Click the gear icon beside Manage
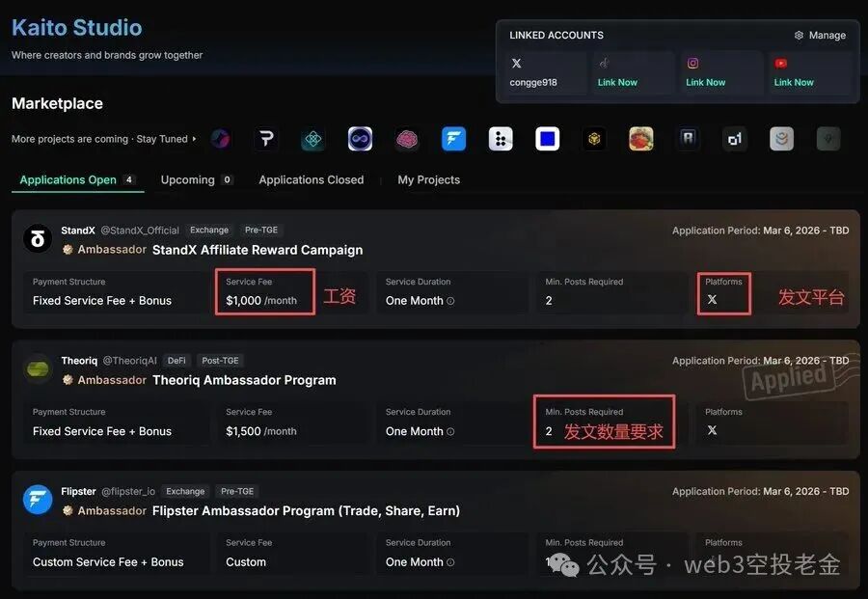Screen dimensions: 868x599 (799, 35)
